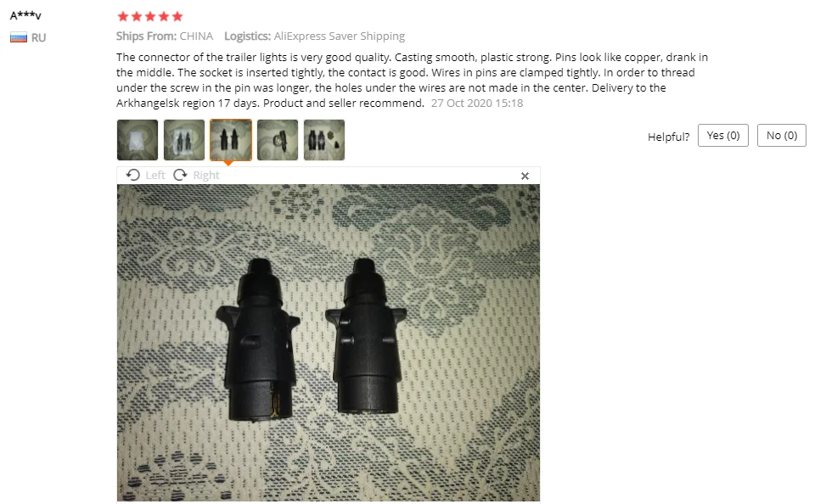Select the highlighted third photo thumbnail
Viewport: 826px width, 504px height.
tap(231, 139)
